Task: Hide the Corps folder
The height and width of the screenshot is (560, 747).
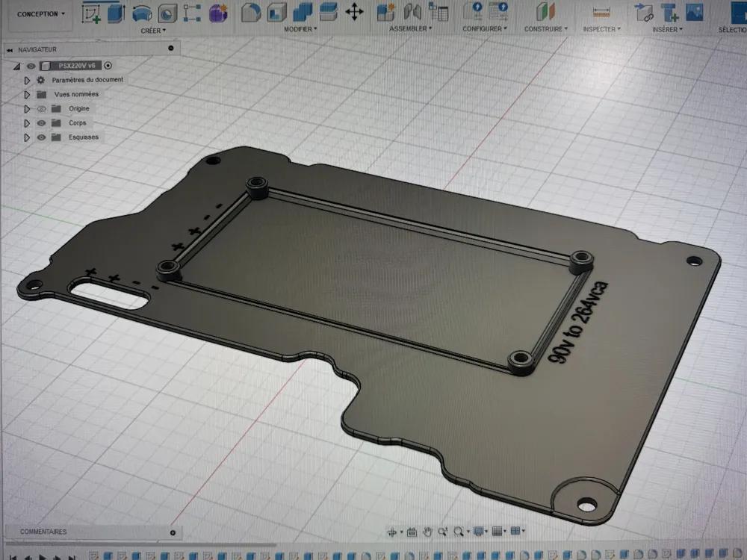Action: point(41,123)
